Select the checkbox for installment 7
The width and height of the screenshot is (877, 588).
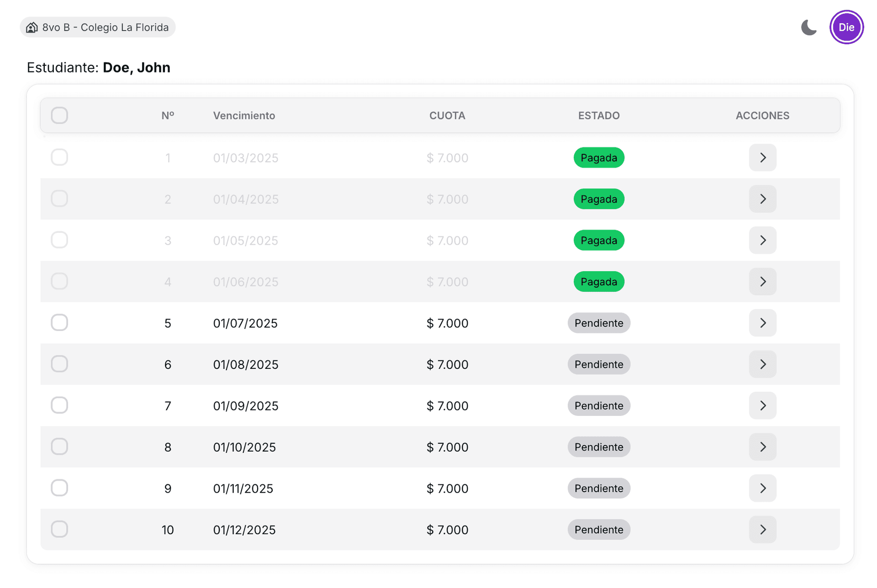[59, 405]
